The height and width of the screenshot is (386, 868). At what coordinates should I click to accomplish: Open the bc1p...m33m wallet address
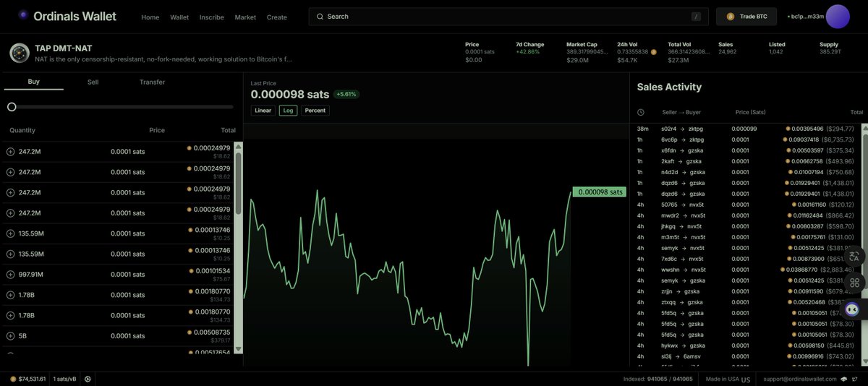click(806, 17)
